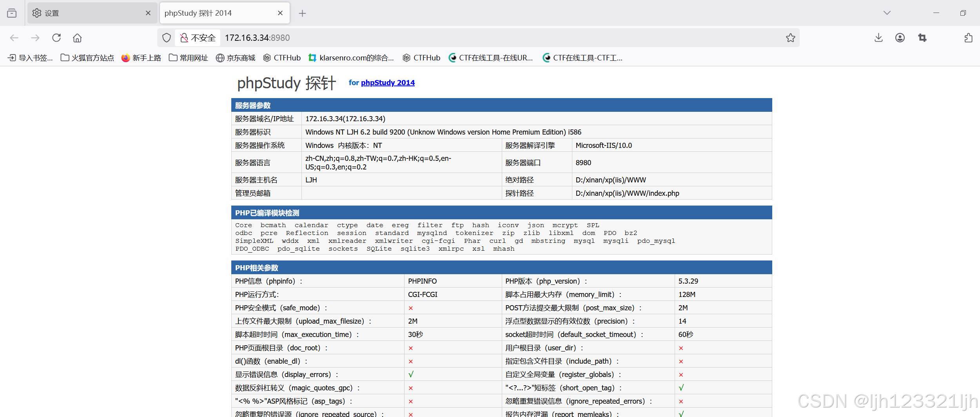Click the CGI-FCGI value cell

[x=423, y=295]
